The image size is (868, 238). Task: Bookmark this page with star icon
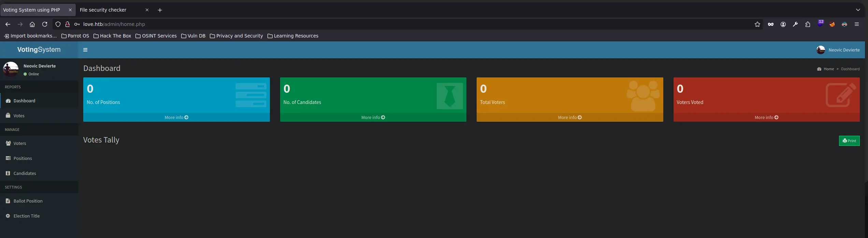(757, 24)
